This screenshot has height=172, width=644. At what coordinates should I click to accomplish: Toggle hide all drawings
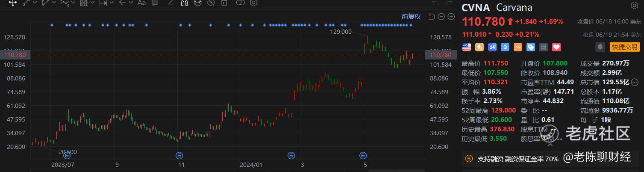pyautogui.click(x=211, y=3)
